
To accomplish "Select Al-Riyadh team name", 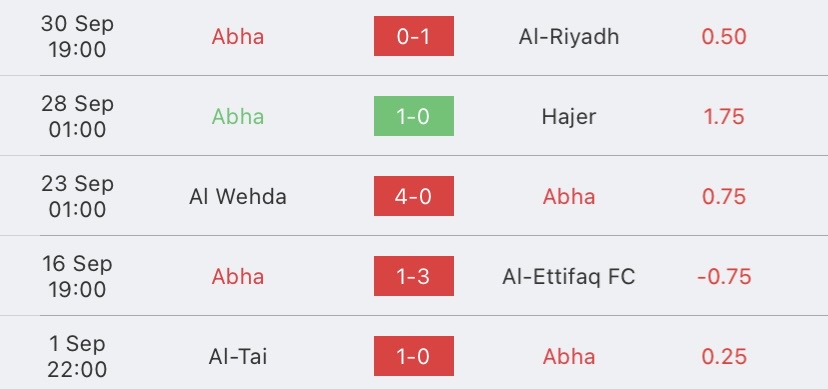I will tap(569, 37).
